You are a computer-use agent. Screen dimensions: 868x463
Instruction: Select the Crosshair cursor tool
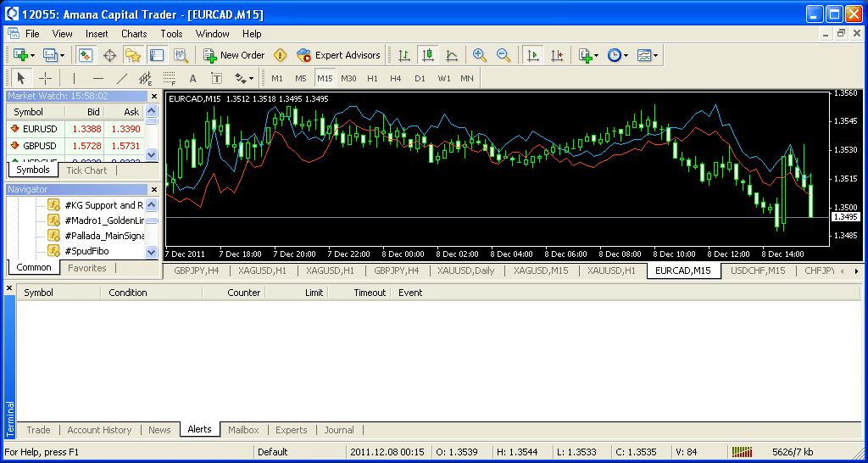tap(46, 78)
